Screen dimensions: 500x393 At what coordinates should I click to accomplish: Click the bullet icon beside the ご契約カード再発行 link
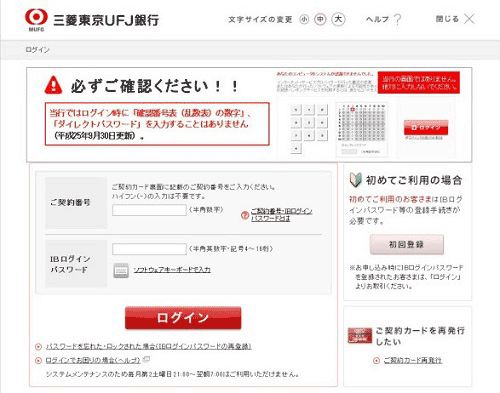coord(376,361)
